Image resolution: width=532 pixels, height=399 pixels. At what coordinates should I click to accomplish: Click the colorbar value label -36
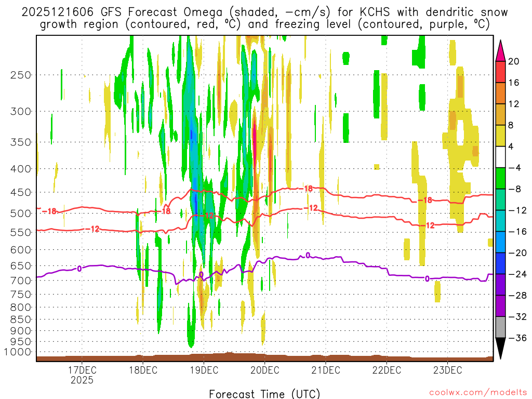[x=517, y=338]
